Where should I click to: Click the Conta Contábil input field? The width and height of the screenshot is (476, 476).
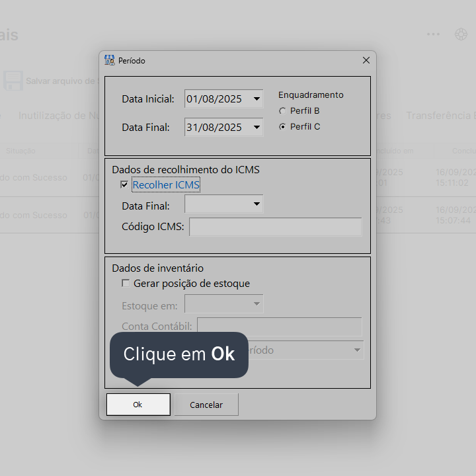coord(280,327)
